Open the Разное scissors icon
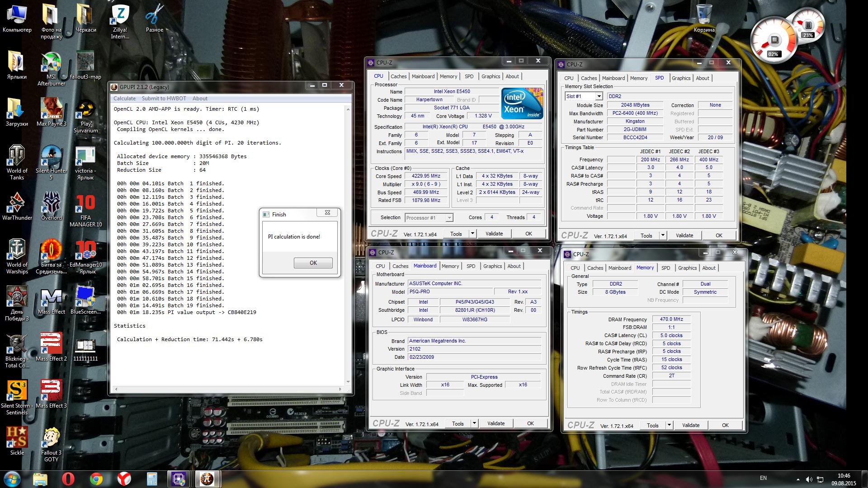 coord(154,19)
